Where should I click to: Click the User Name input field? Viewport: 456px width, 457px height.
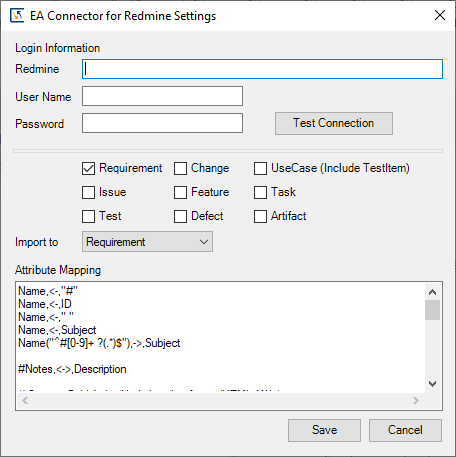[162, 96]
